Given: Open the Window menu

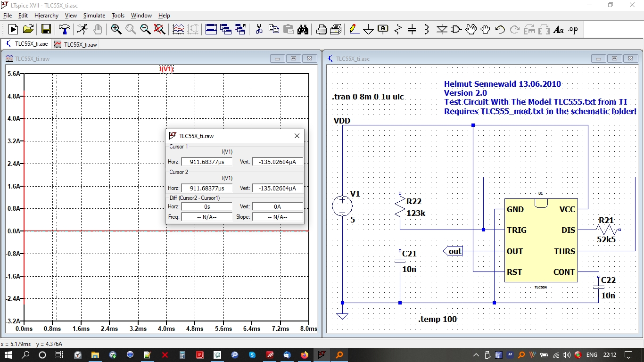Looking at the screenshot, I should click(141, 16).
